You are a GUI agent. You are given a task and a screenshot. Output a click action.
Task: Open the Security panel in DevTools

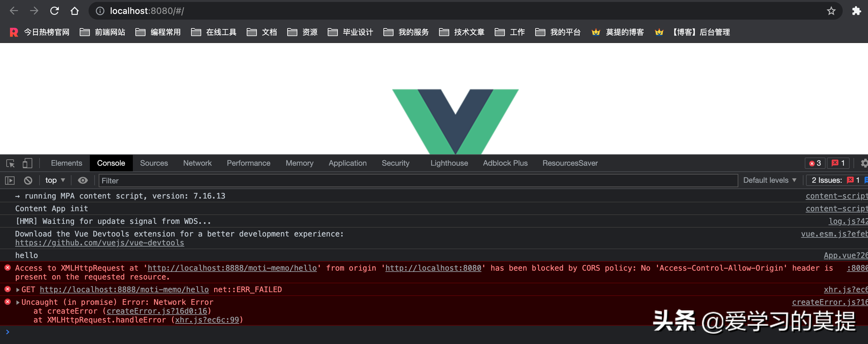point(395,163)
